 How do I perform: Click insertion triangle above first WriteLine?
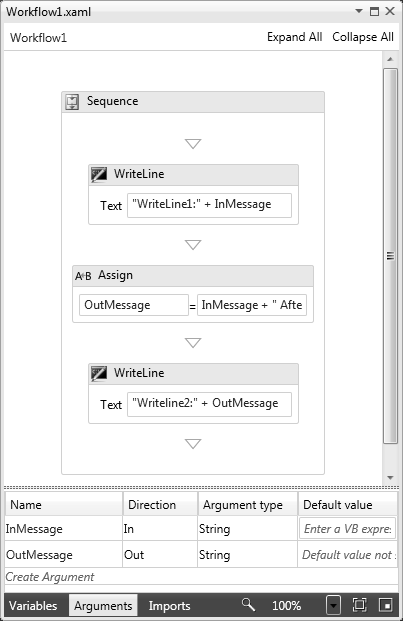[193, 143]
